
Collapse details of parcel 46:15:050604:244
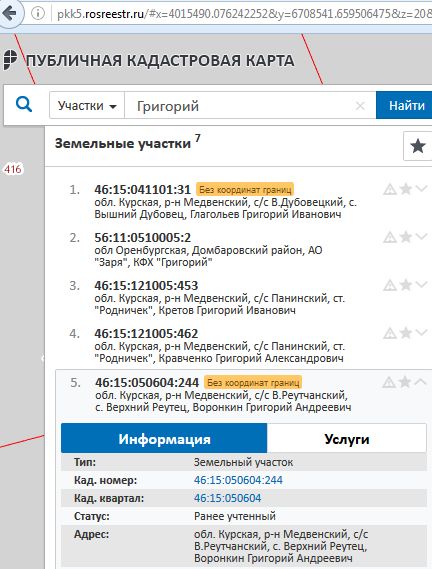coord(420,382)
